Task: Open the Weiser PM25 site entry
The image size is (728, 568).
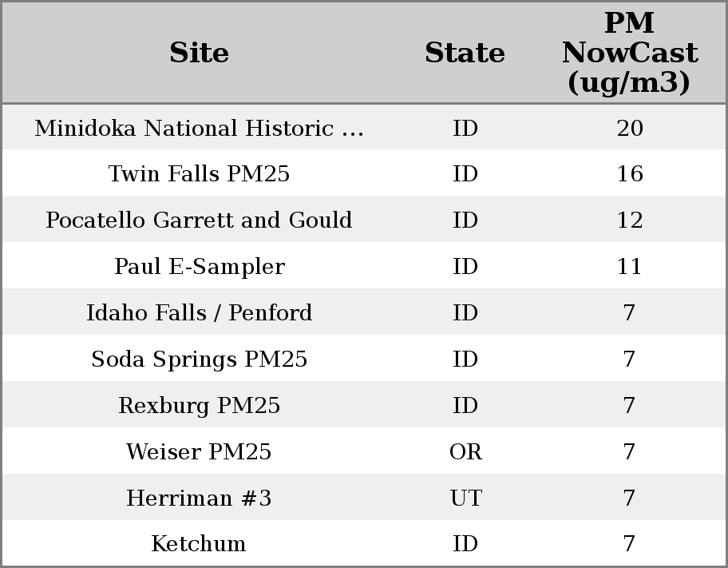Action: pos(199,452)
